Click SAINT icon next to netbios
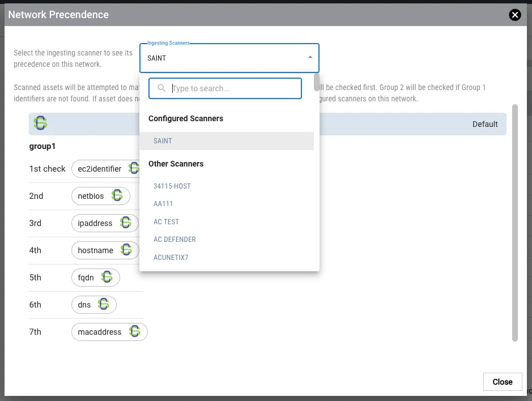The height and width of the screenshot is (401, 532). (117, 195)
